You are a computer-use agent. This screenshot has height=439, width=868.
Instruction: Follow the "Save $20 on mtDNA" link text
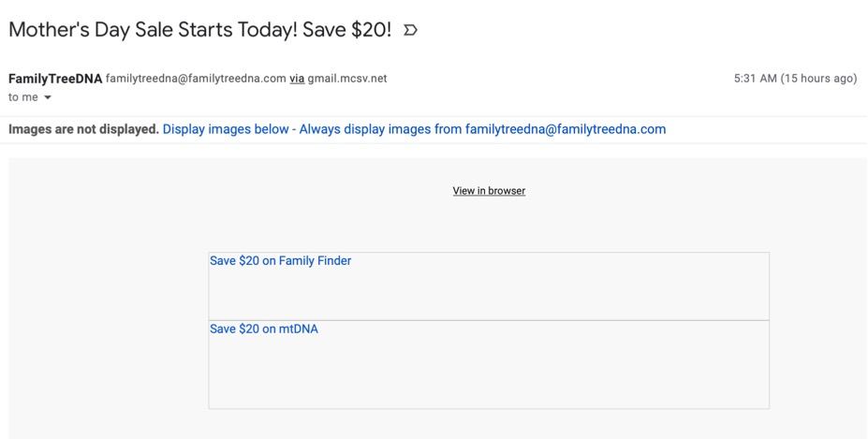[264, 329]
